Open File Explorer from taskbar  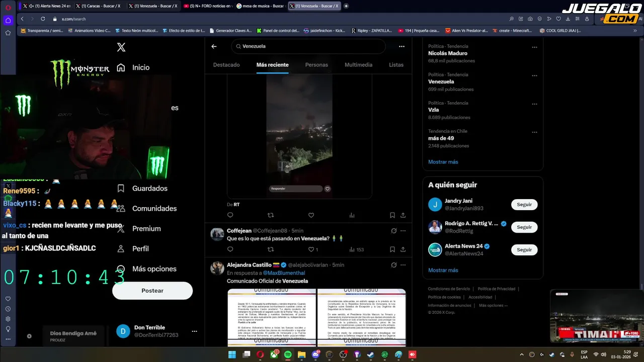pos(301,354)
